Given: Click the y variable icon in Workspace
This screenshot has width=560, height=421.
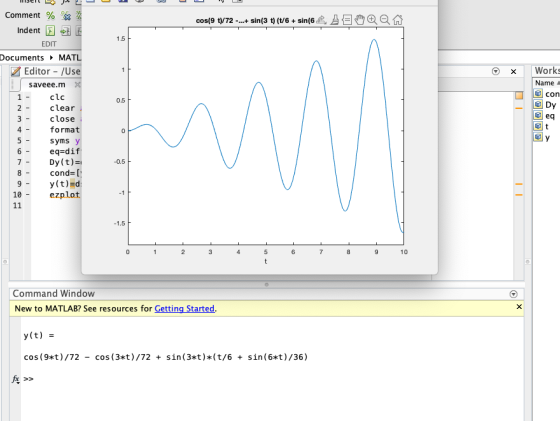Looking at the screenshot, I should coord(538,136).
